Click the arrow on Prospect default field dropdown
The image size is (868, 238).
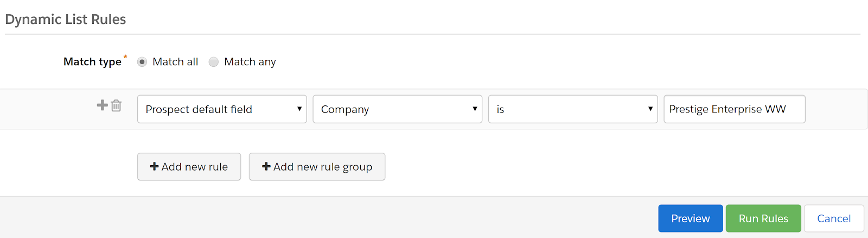pyautogui.click(x=299, y=109)
